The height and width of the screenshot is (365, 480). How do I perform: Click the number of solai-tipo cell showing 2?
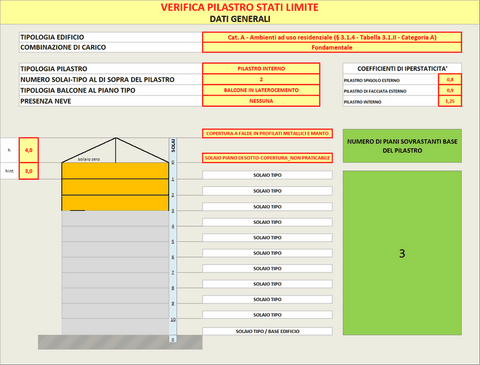coord(261,79)
